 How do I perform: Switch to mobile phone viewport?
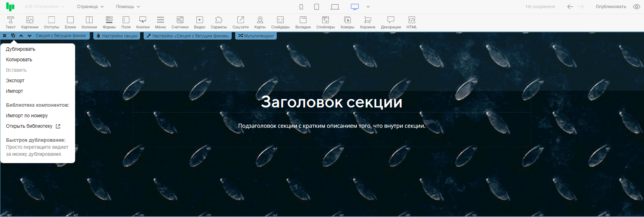[x=301, y=7]
